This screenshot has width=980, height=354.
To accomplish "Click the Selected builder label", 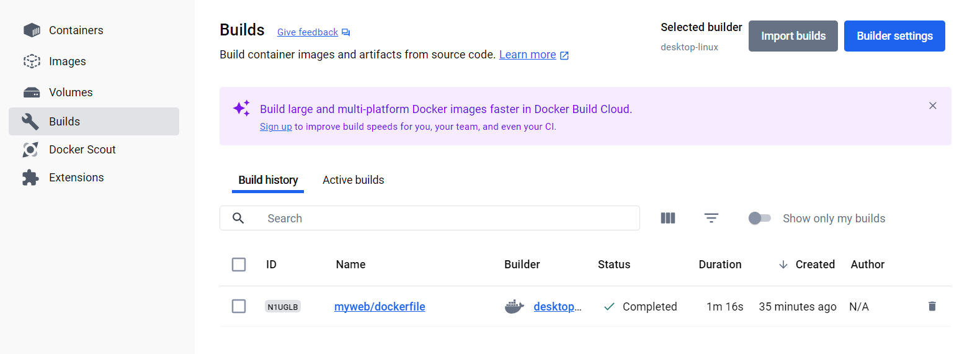I will [x=702, y=27].
